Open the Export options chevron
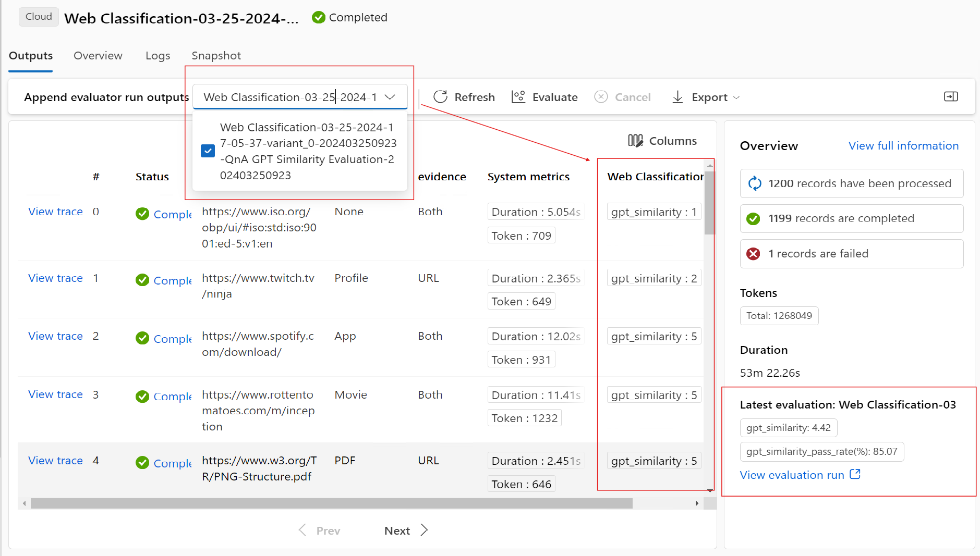This screenshot has height=556, width=980. 736,97
